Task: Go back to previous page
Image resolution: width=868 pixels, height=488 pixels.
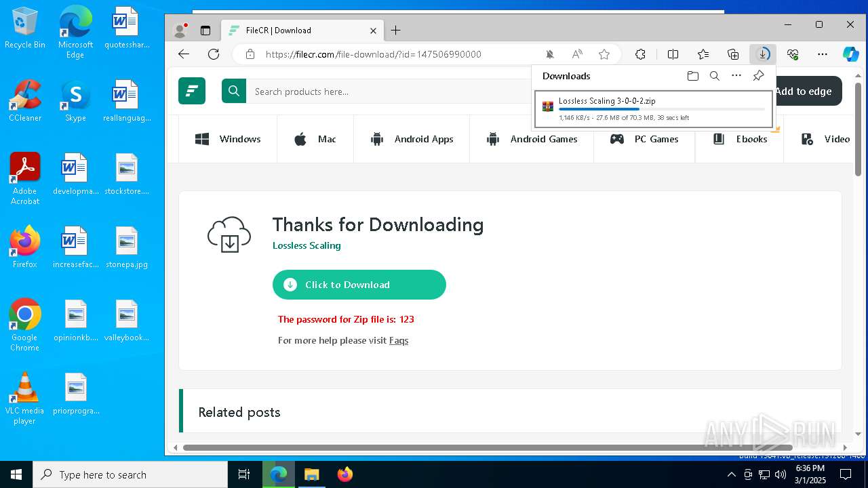Action: pyautogui.click(x=184, y=54)
